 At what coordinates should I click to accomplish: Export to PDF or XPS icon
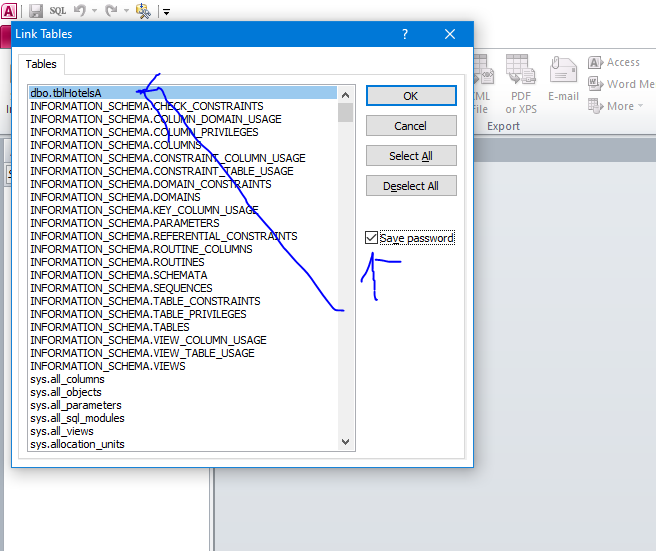point(521,84)
